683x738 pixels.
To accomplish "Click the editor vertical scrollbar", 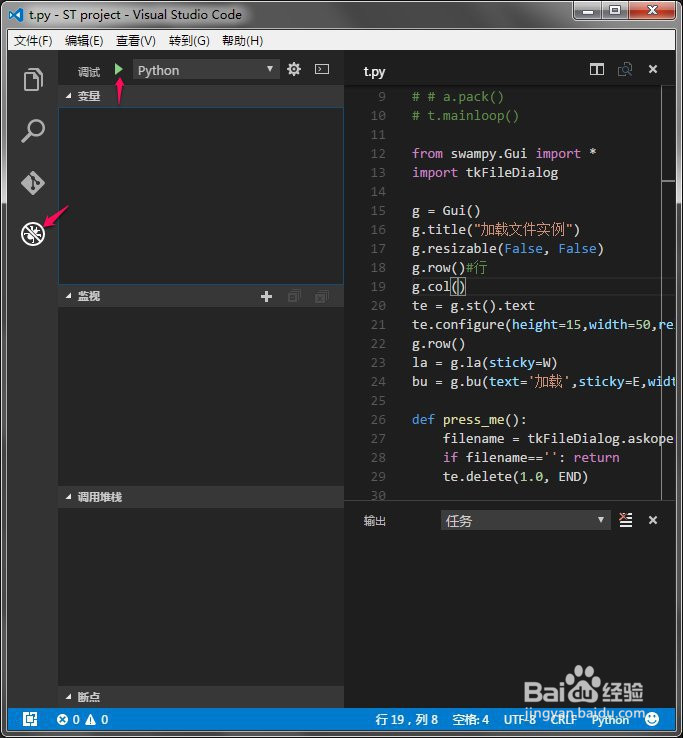I will [x=668, y=292].
